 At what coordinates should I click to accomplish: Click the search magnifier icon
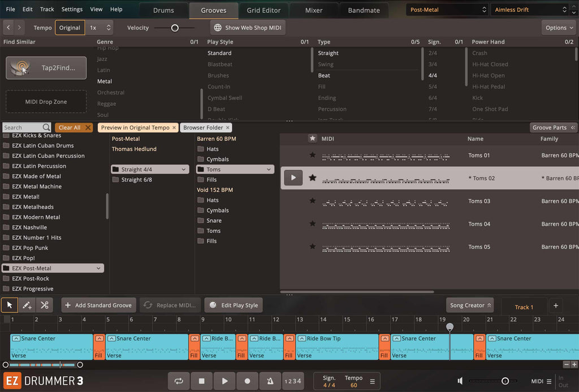pyautogui.click(x=46, y=127)
